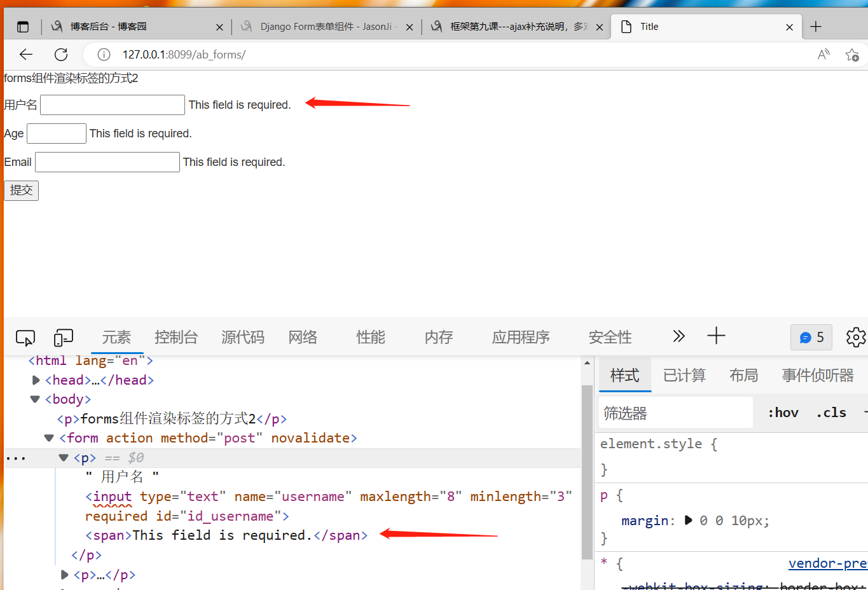
Task: Close the Django Form表单组件 tab
Action: pos(410,27)
